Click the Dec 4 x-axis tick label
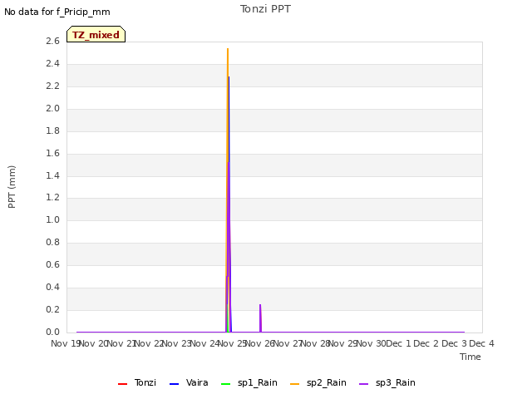 tap(481, 343)
